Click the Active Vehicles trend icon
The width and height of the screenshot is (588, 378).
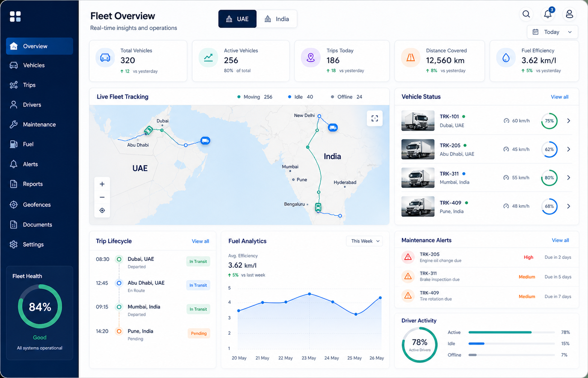click(x=208, y=58)
